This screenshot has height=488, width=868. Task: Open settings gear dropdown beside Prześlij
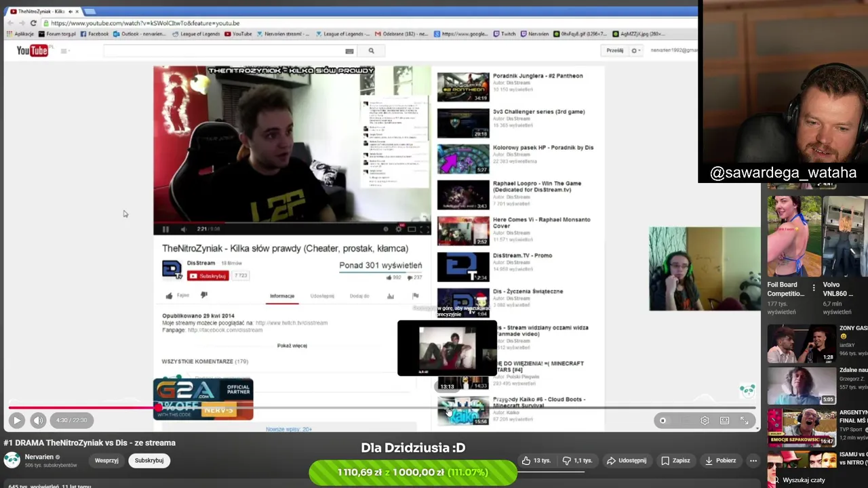coord(636,50)
